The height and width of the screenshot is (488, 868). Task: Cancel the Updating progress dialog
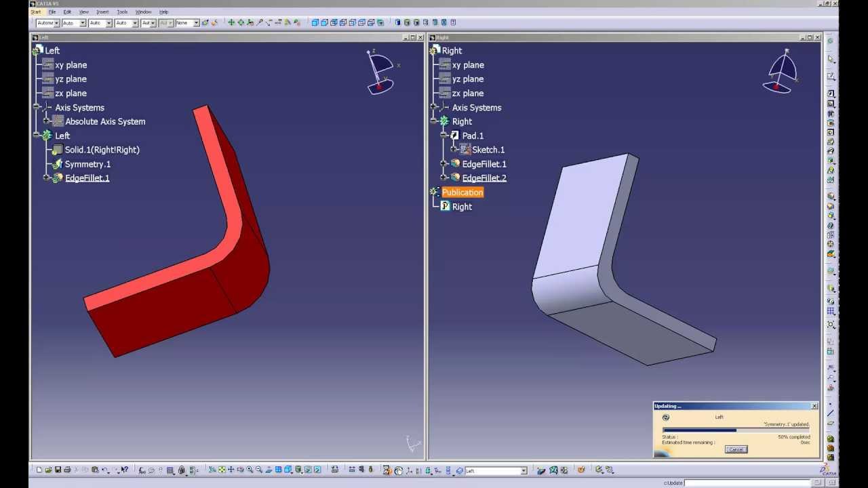click(736, 449)
